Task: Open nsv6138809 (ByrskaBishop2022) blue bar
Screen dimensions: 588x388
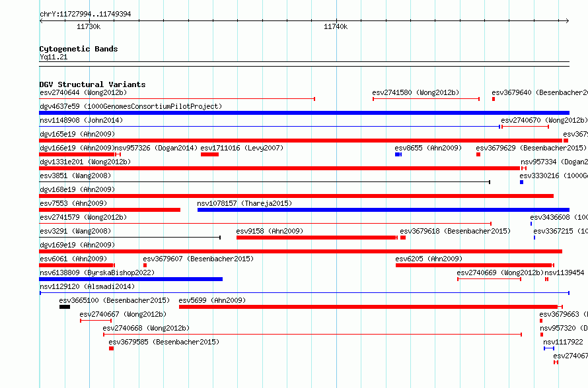Action: pos(131,279)
